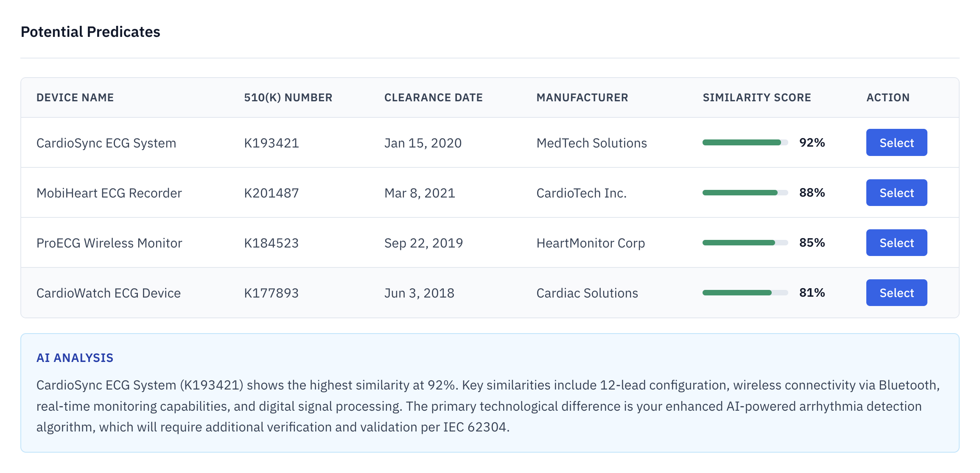Click the Device Name column header
This screenshot has height=473, width=980.
point(75,97)
